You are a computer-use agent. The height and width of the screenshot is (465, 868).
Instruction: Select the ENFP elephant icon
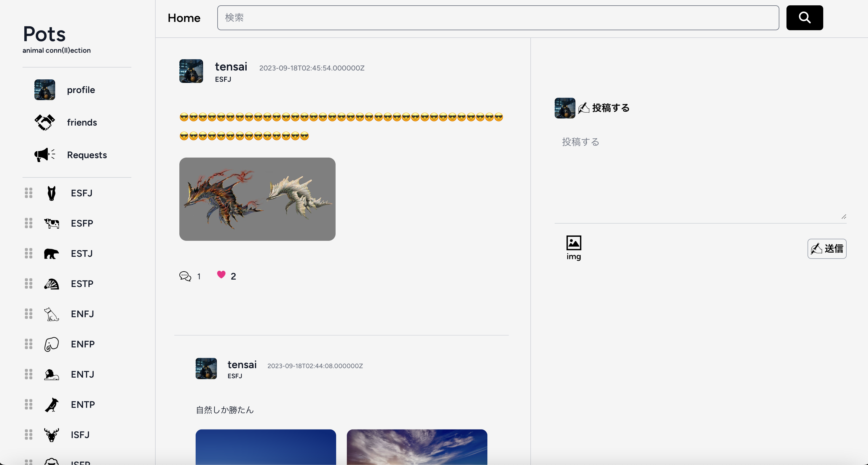coord(52,344)
